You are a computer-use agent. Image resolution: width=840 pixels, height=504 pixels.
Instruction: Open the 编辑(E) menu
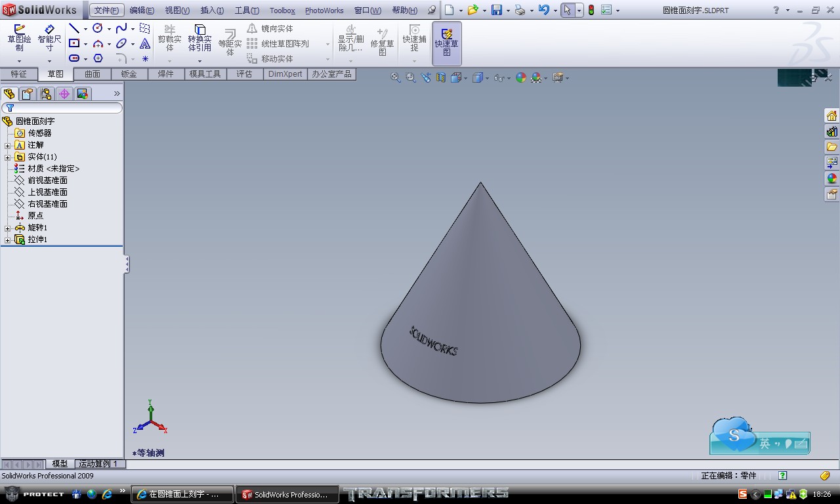pos(142,10)
